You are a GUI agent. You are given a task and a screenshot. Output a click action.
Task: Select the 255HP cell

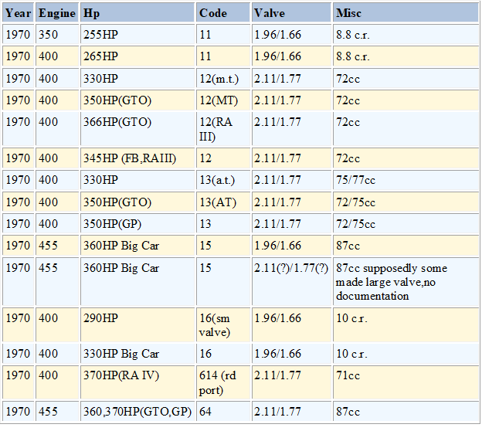coord(137,34)
